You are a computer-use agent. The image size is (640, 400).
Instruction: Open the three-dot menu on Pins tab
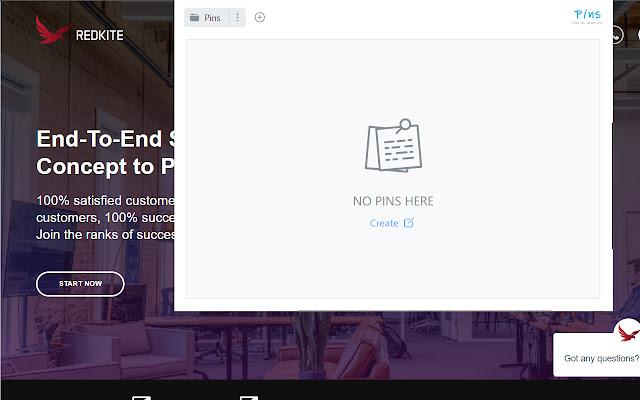(x=238, y=18)
